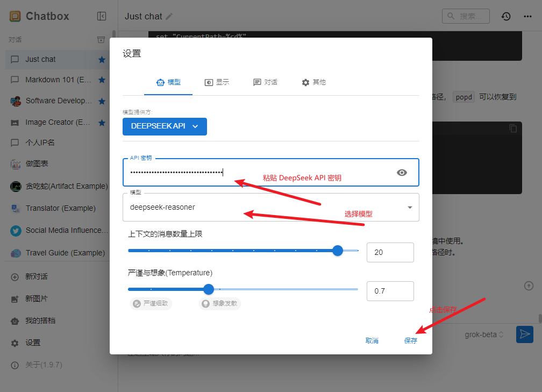Toggle the star on Markdown 101
Screen dimensions: 542x392
[x=102, y=80]
